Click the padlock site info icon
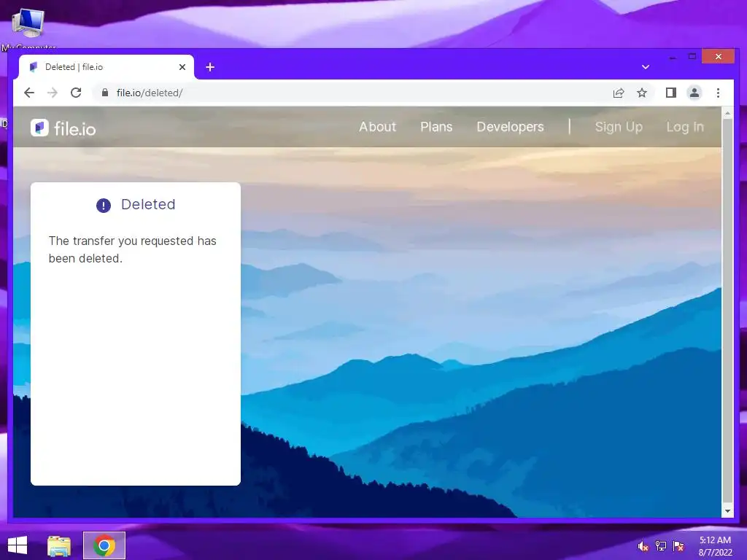 (x=105, y=93)
